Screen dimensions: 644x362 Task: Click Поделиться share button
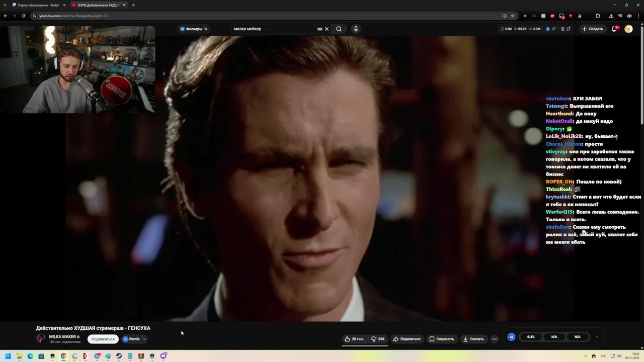pyautogui.click(x=407, y=339)
